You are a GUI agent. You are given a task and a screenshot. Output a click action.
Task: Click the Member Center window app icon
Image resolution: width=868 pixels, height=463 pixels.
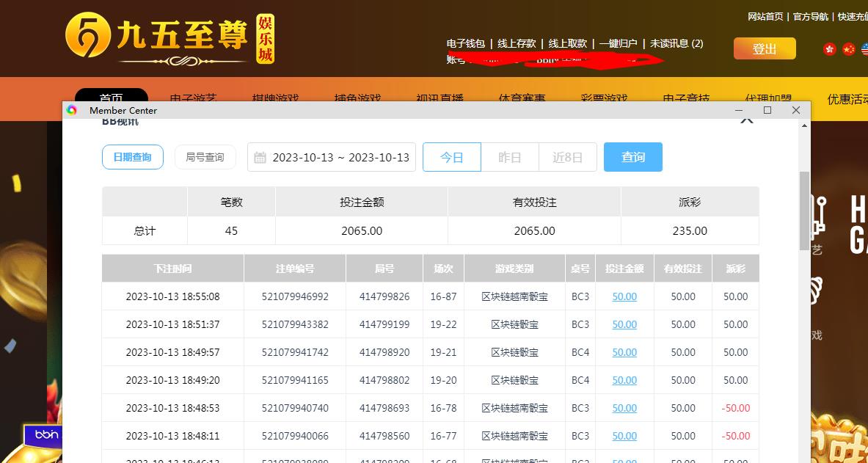pyautogui.click(x=72, y=110)
